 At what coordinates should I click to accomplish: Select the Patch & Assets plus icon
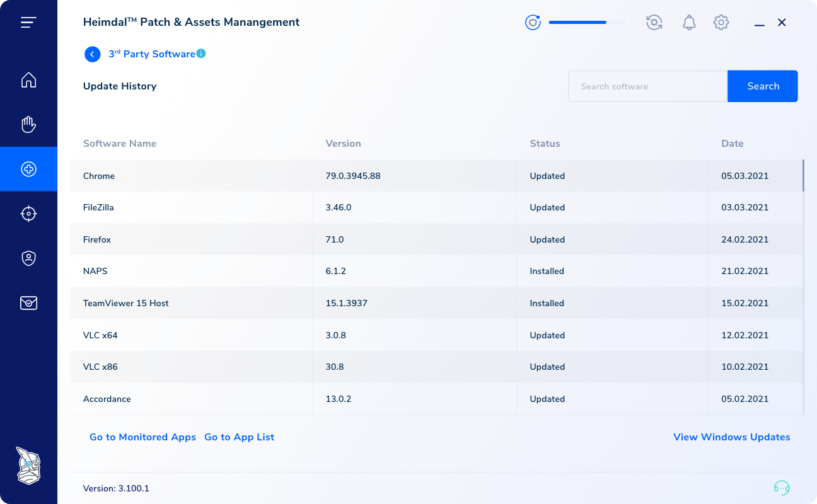click(x=28, y=169)
